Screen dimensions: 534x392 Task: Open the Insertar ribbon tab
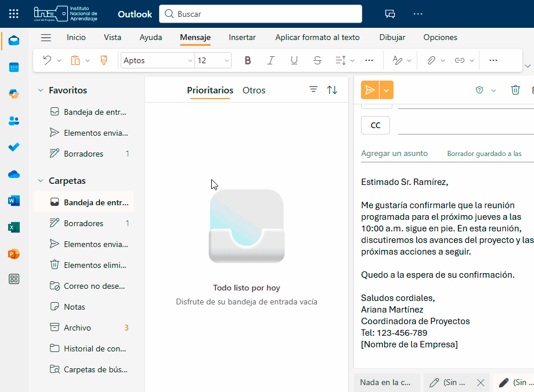[242, 37]
